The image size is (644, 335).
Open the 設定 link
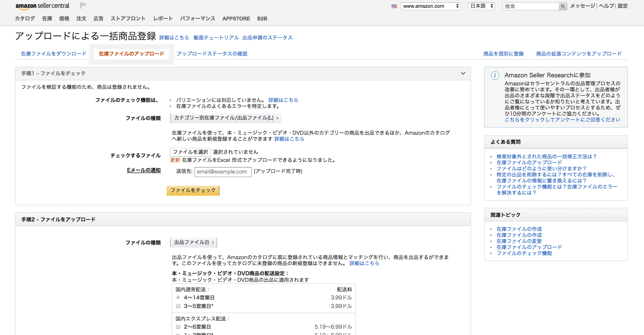coord(623,6)
